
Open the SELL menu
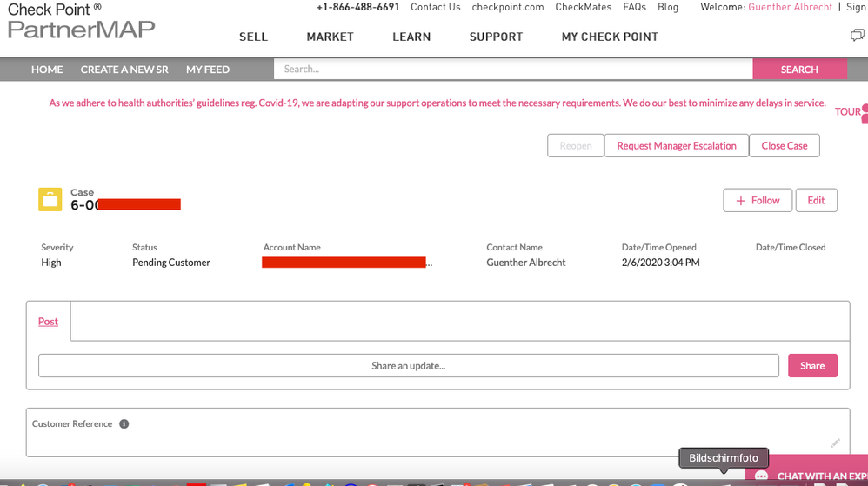pyautogui.click(x=254, y=37)
